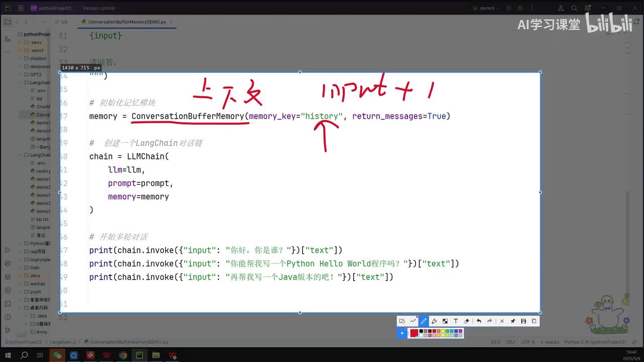Viewport: 644px width, 362px height.
Task: Select the ConversationBufferMemoryDEMO.py tab
Action: point(127,22)
